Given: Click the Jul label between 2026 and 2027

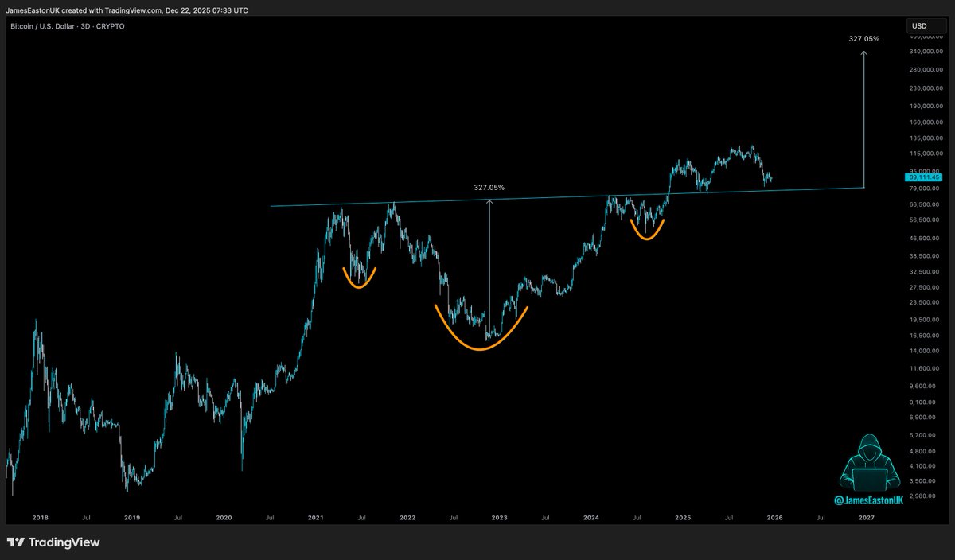Looking at the screenshot, I should pyautogui.click(x=821, y=517).
